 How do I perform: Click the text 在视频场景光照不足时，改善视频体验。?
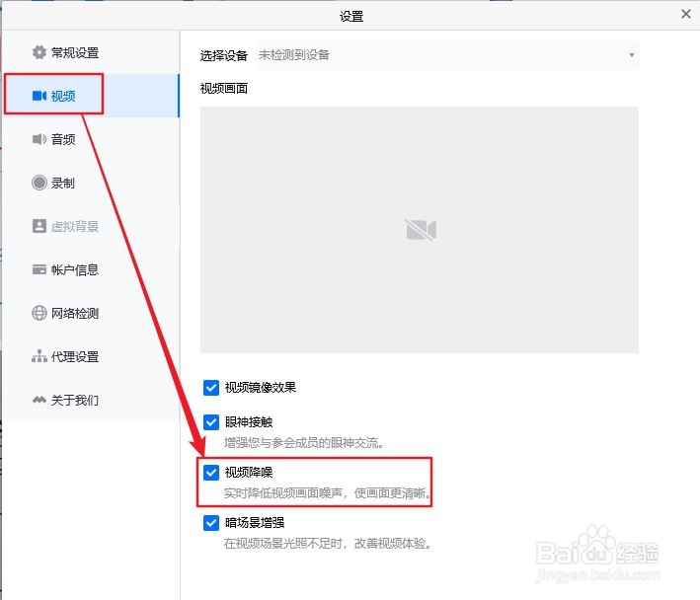point(328,544)
